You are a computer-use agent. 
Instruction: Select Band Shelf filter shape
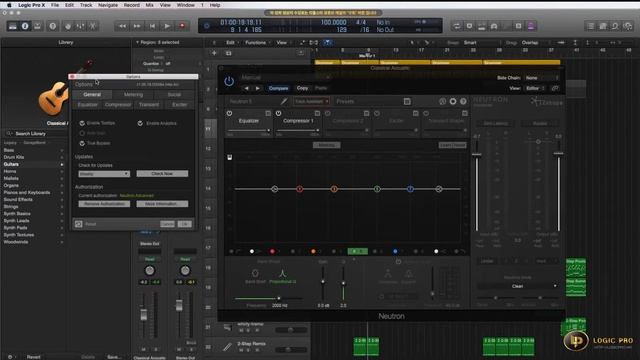point(255,276)
